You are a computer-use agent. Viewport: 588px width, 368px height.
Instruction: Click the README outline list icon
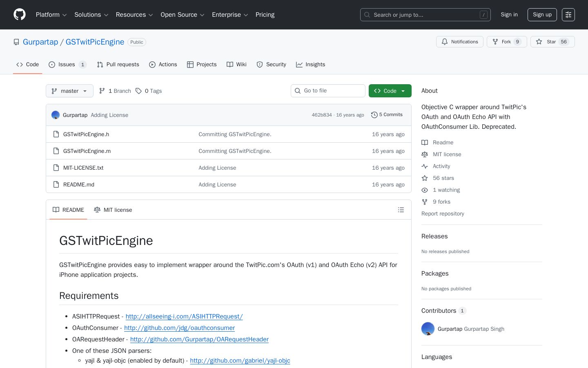coord(401,210)
